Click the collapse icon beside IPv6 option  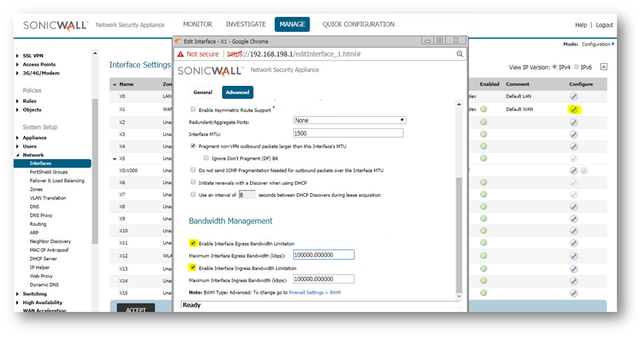(x=603, y=67)
